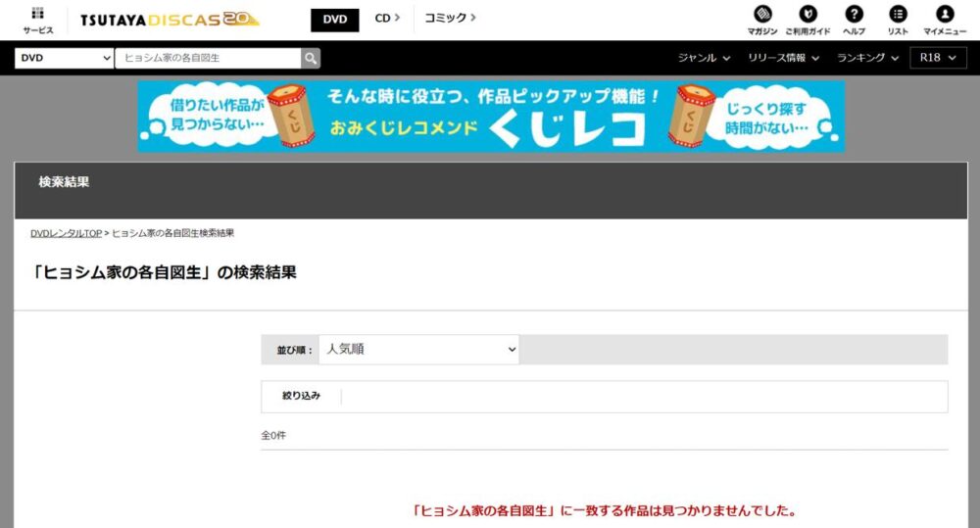This screenshot has height=528, width=980.
Task: Open the マイメニュー user icon
Action: point(945,20)
